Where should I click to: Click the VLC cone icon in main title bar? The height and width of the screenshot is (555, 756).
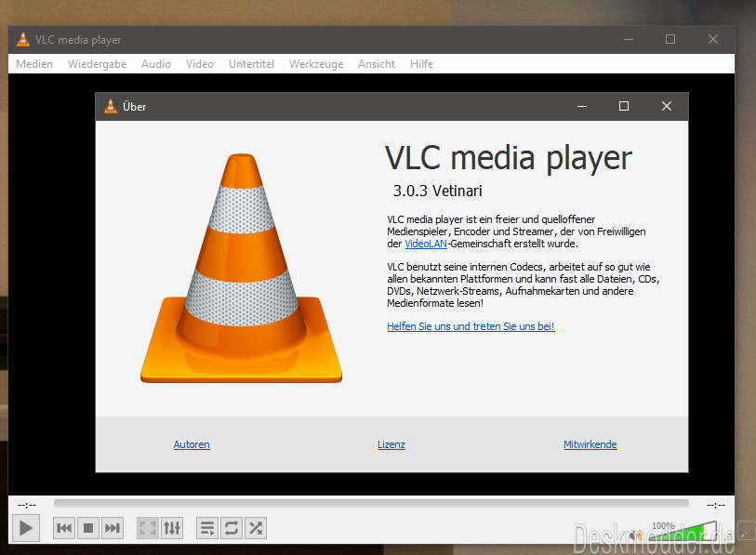22,40
